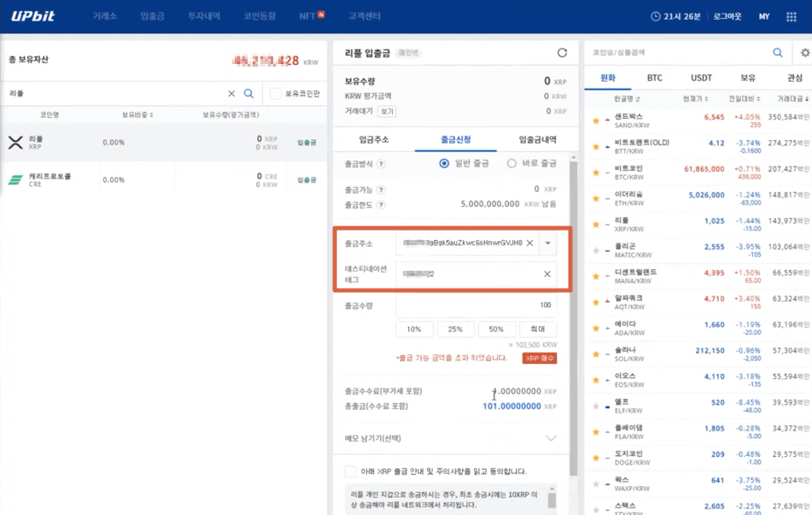Open market list settings gear
This screenshot has width=812, height=515.
click(805, 52)
